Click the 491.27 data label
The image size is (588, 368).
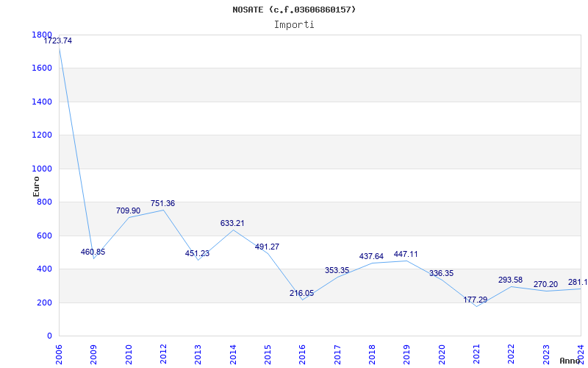(267, 247)
